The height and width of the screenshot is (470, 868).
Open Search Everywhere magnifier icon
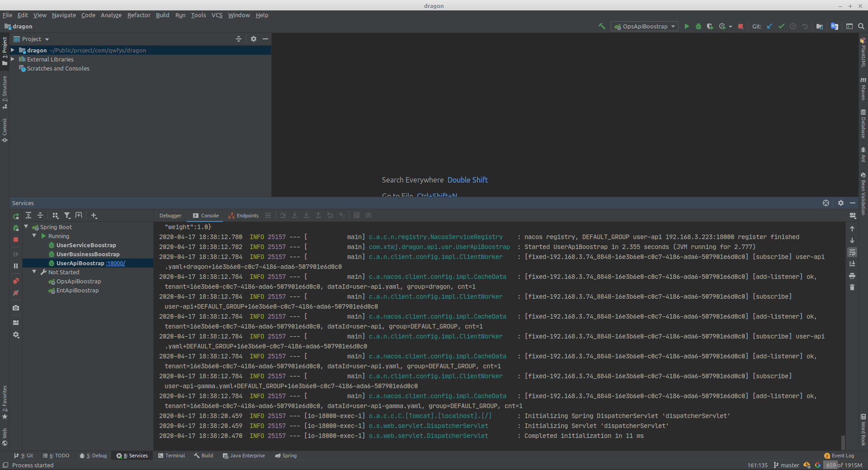861,26
